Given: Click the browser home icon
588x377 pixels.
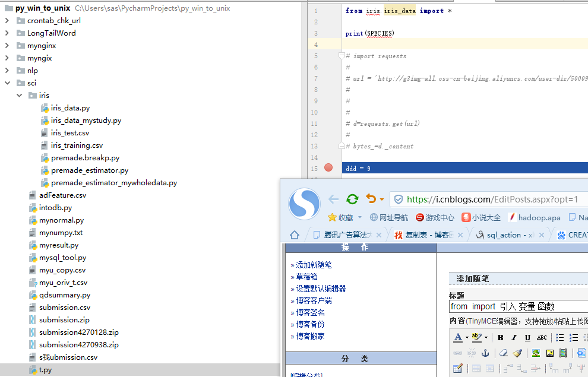Looking at the screenshot, I should click(x=295, y=235).
